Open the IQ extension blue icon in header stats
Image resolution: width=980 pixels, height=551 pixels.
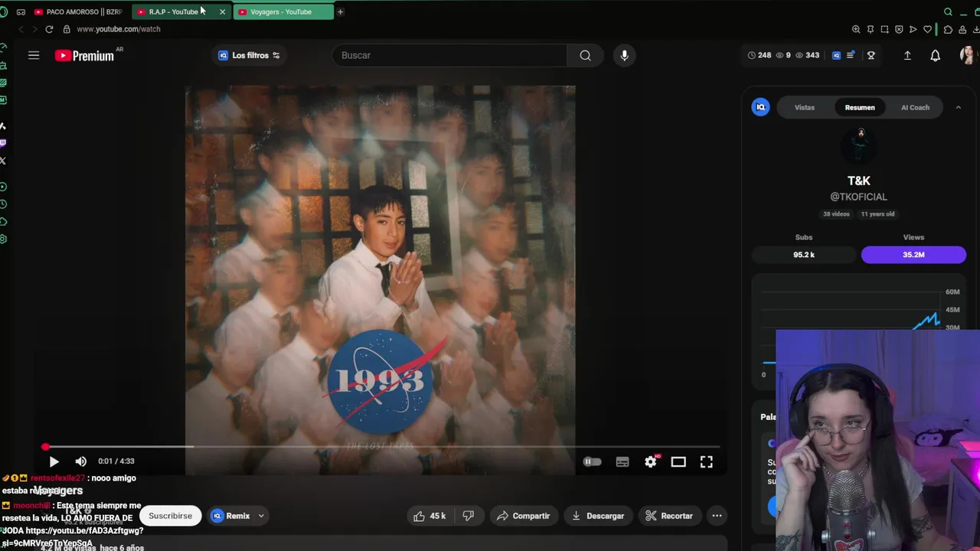(836, 55)
